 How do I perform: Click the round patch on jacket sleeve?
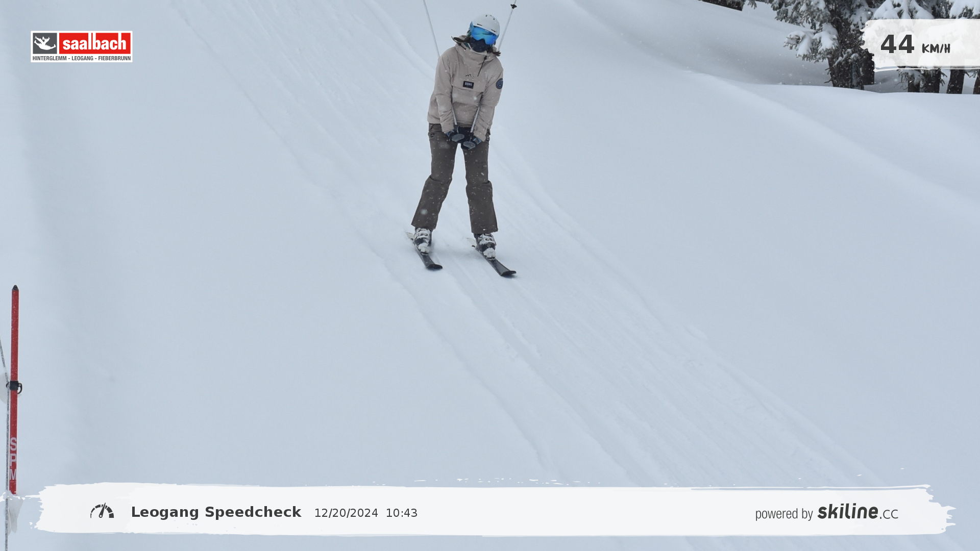point(499,84)
